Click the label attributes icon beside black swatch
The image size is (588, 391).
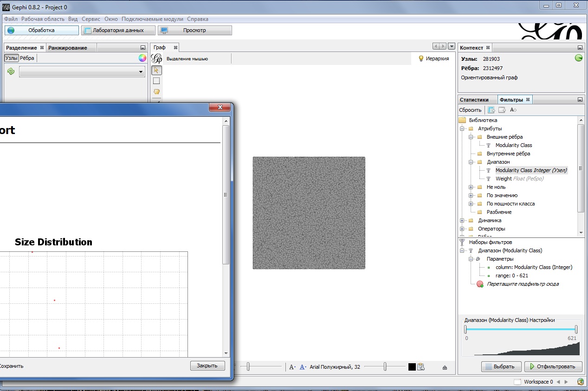pyautogui.click(x=421, y=367)
